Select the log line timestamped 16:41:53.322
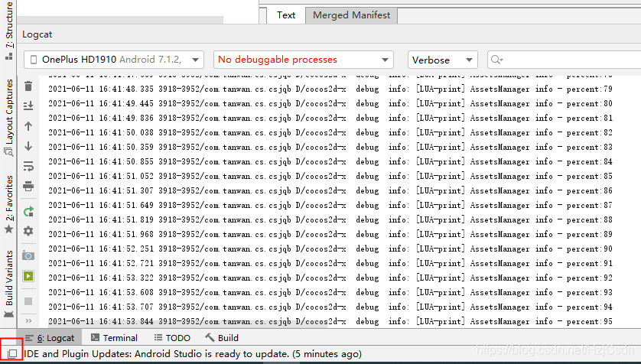The width and height of the screenshot is (641, 364). [x=330, y=278]
